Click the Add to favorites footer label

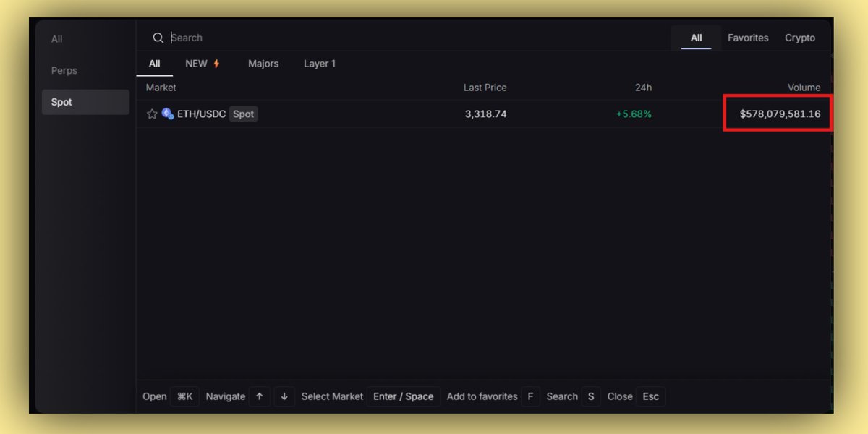click(482, 396)
